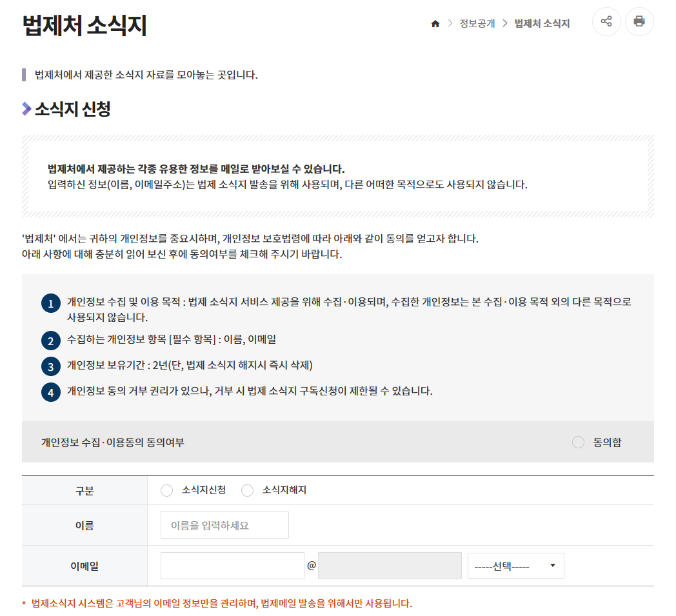The image size is (676, 616).
Task: Print the page using the printer icon
Action: [x=639, y=21]
